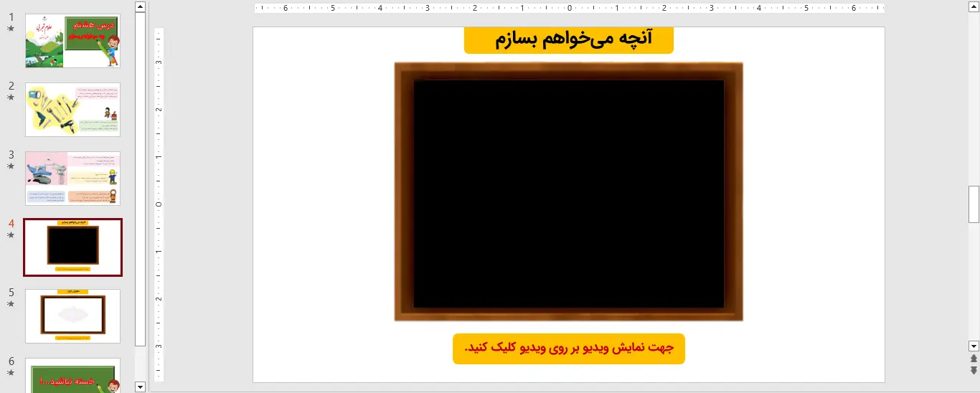Open slide 2 thumbnail with tools picture

coord(72,110)
